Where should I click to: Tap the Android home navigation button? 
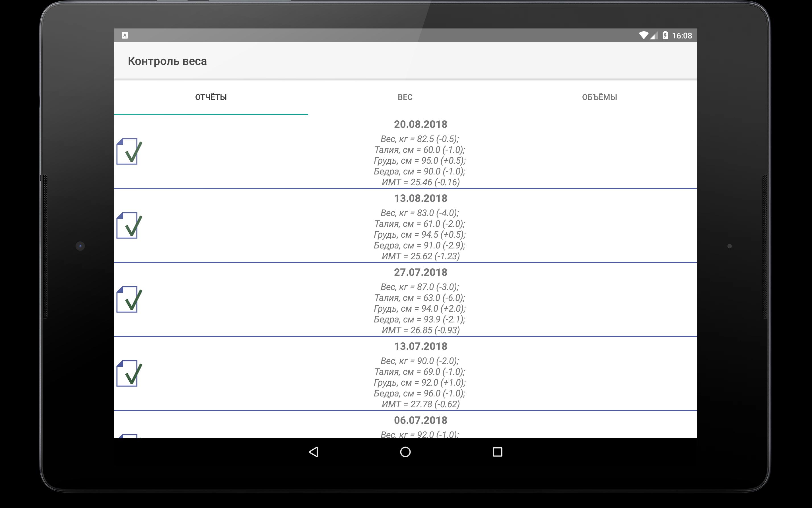point(405,452)
